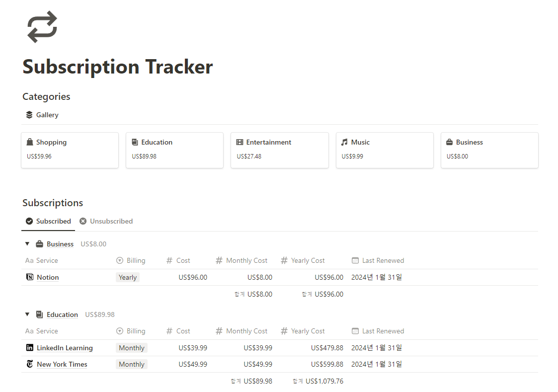Switch to the Unsubscribed tab

pyautogui.click(x=106, y=221)
